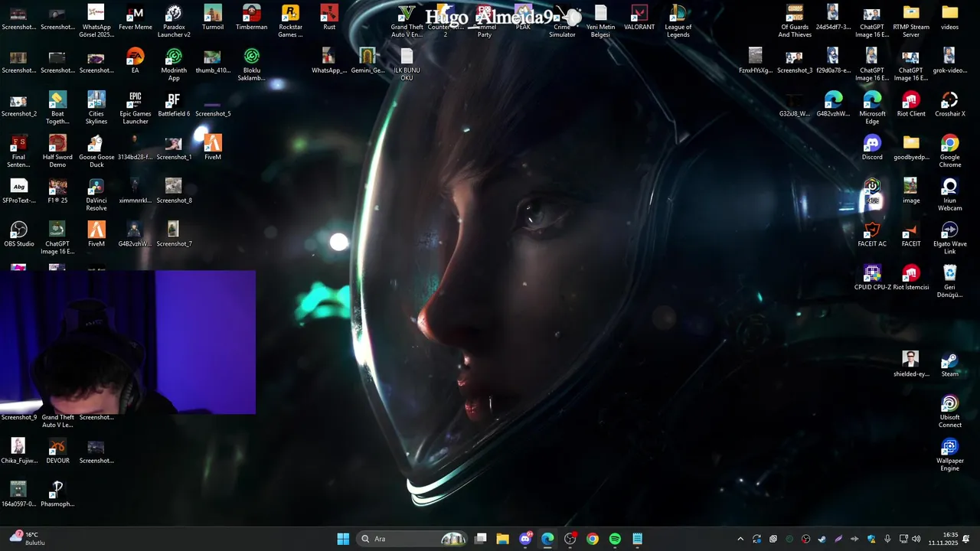Select the Microsoft Edge desktop shortcut
This screenshot has height=551, width=980.
872,108
